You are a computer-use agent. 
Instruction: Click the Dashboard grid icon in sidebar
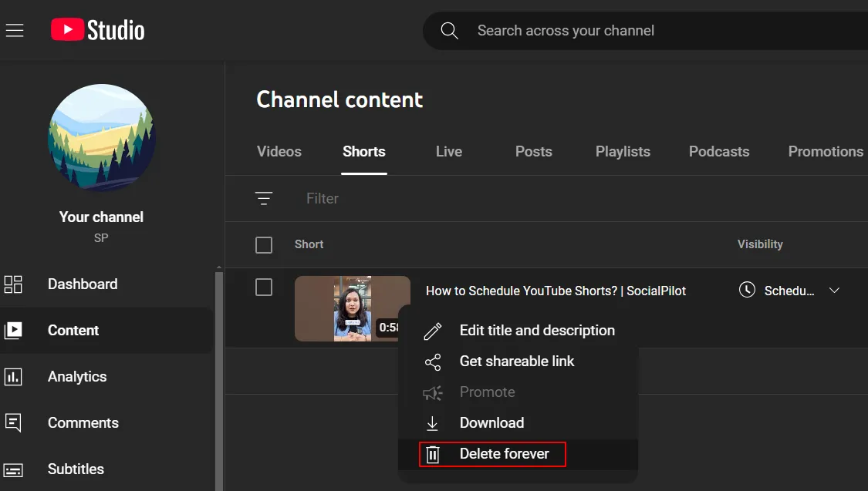pos(13,284)
